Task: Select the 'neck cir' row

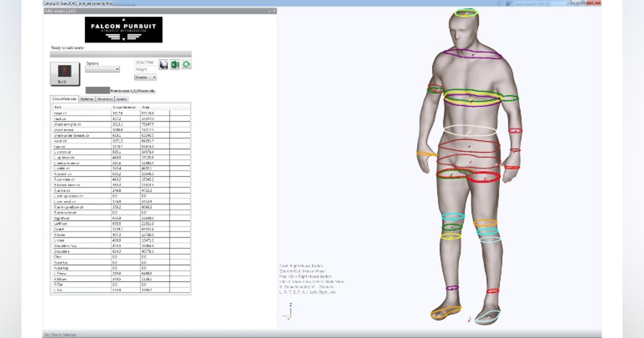Action: 121,119
